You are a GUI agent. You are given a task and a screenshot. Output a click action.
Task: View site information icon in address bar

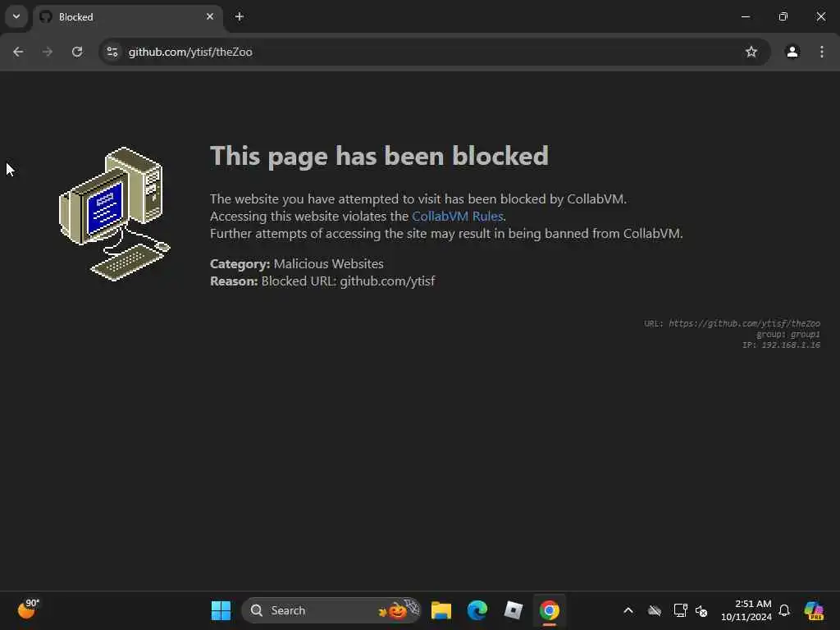point(112,52)
